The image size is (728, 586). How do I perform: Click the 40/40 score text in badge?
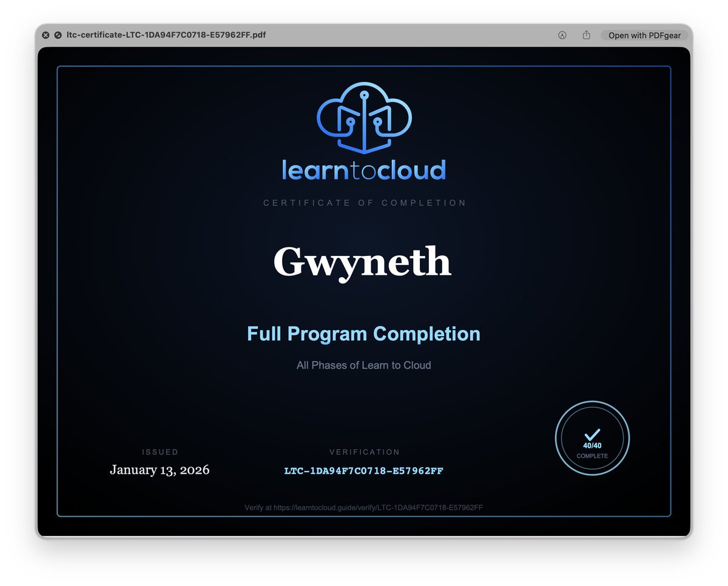pyautogui.click(x=592, y=446)
